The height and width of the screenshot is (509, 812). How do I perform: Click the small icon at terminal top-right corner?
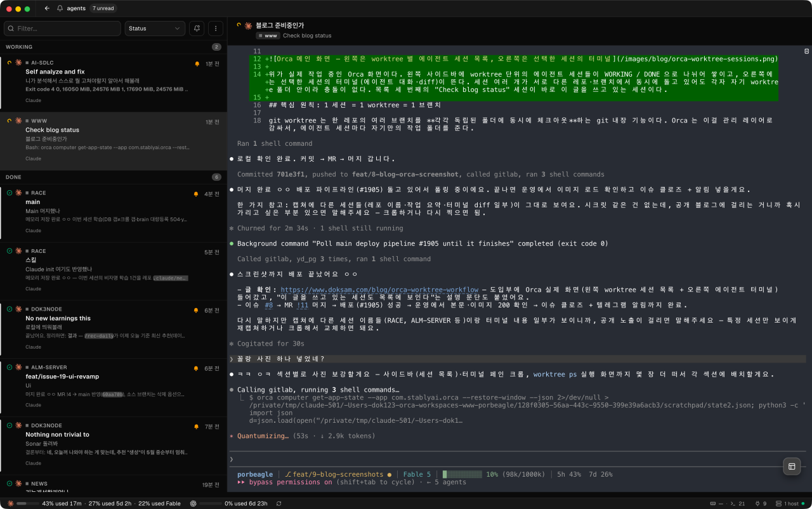806,51
